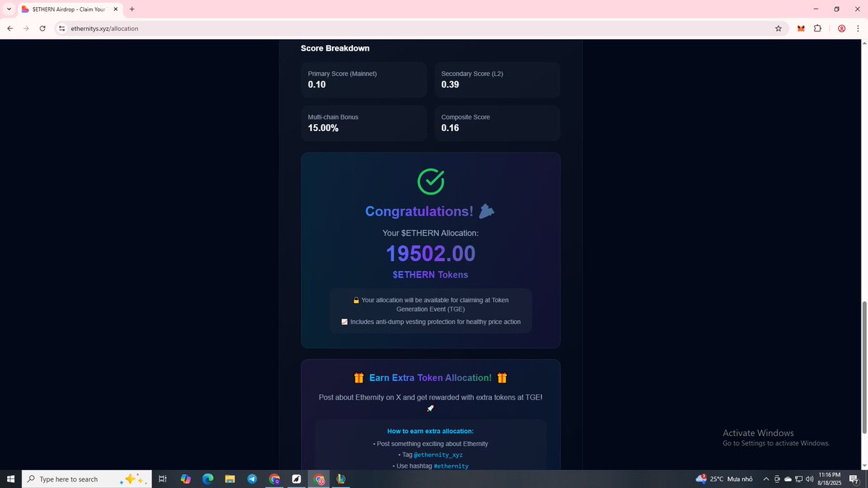Launch Microsoft Edge from the taskbar

[208, 479]
